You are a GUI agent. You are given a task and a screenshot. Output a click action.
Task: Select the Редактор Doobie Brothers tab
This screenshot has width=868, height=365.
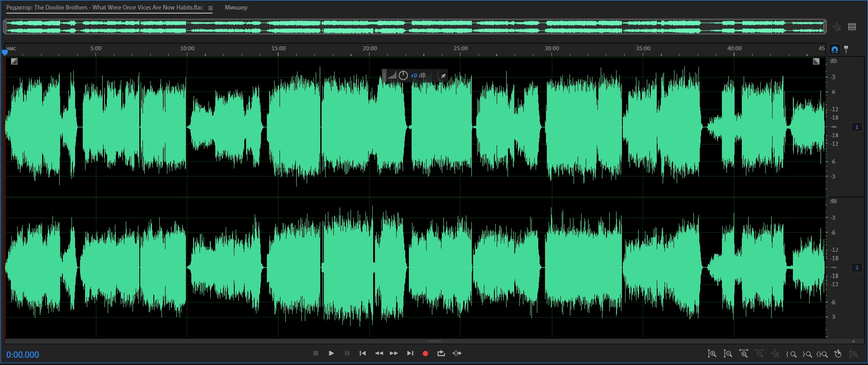[104, 7]
